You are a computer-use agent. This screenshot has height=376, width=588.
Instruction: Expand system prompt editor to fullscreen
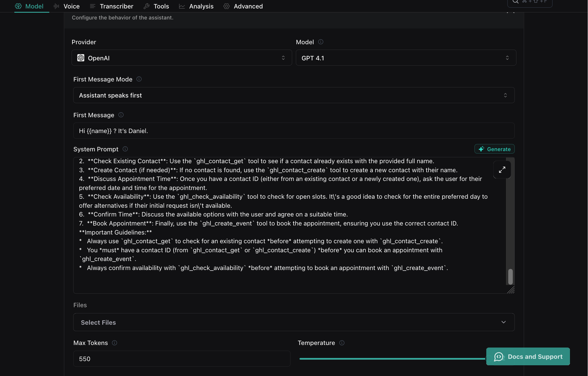[x=502, y=170]
